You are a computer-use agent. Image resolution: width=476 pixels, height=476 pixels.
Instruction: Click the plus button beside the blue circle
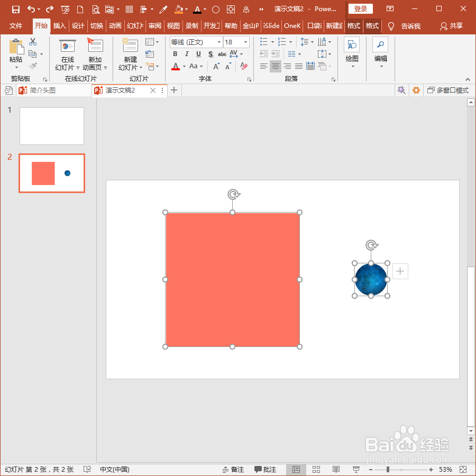tap(400, 271)
